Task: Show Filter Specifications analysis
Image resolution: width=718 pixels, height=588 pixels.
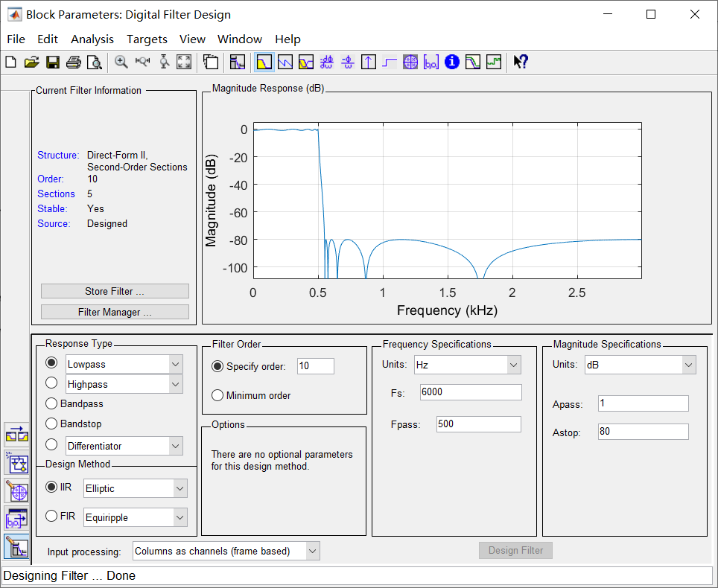Action: (238, 62)
